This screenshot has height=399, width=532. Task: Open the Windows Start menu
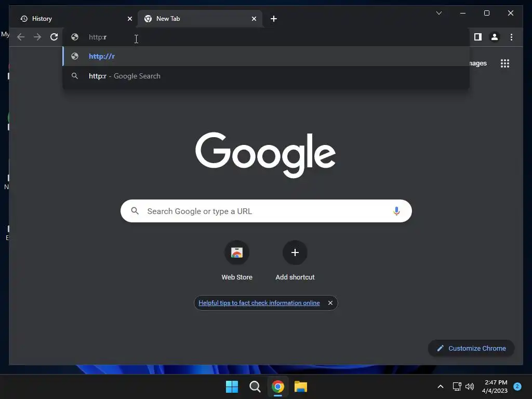click(x=232, y=387)
